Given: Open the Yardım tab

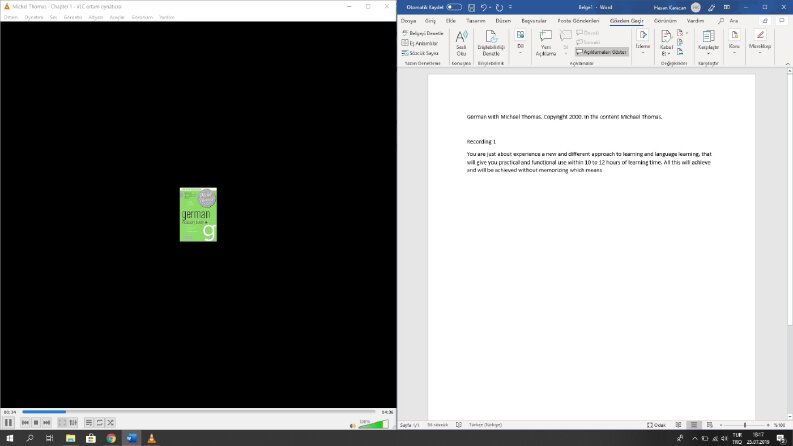Looking at the screenshot, I should pyautogui.click(x=695, y=21).
